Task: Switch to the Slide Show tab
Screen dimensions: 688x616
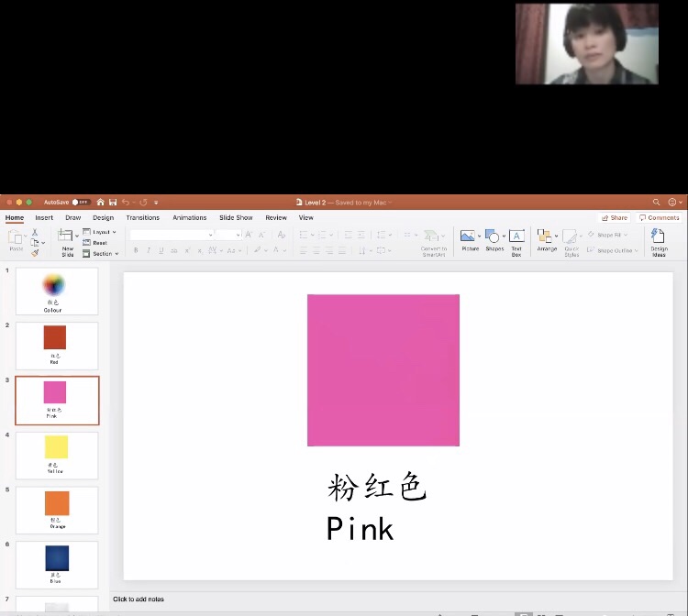Action: click(x=236, y=218)
